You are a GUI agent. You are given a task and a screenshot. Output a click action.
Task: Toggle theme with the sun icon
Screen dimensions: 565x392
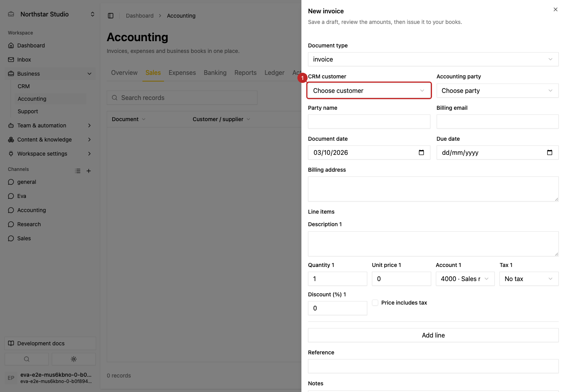pos(74,359)
